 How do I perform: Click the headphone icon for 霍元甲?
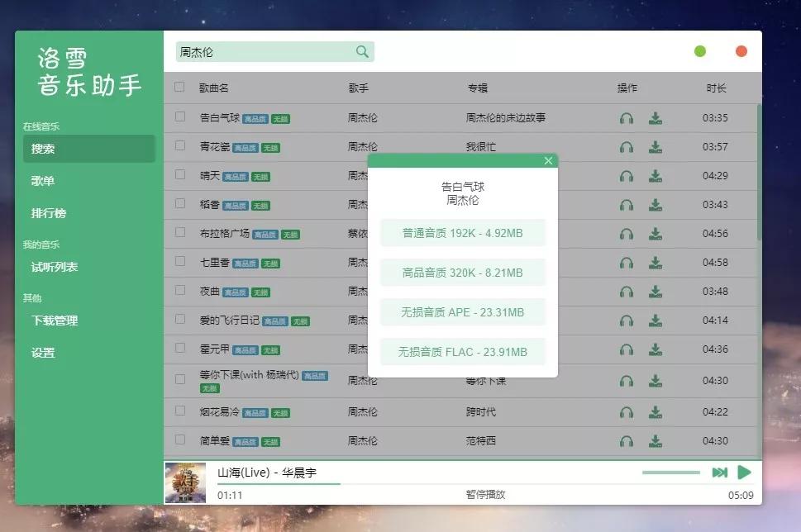(x=626, y=349)
